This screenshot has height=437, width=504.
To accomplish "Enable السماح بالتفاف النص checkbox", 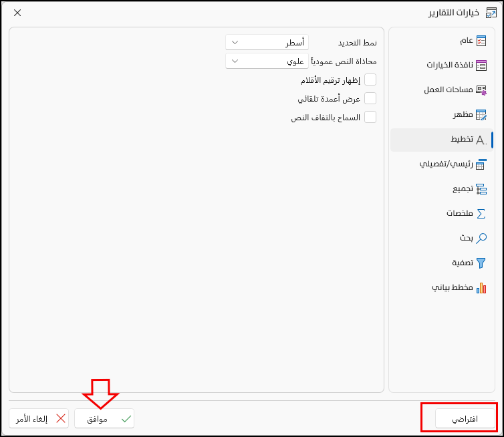I will click(x=370, y=117).
